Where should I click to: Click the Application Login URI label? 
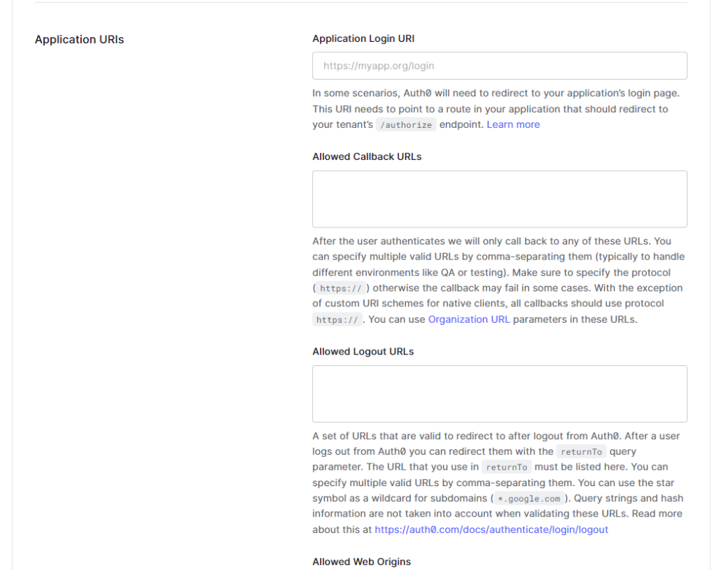tap(363, 38)
